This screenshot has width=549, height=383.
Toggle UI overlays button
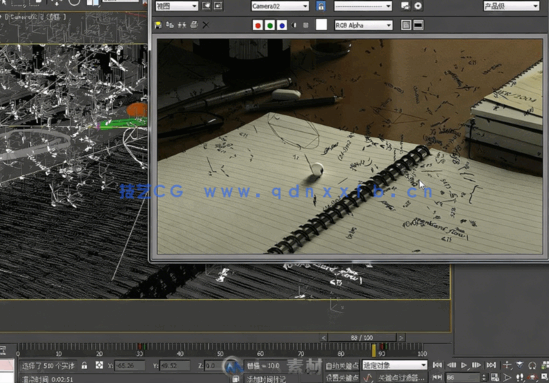[406, 25]
